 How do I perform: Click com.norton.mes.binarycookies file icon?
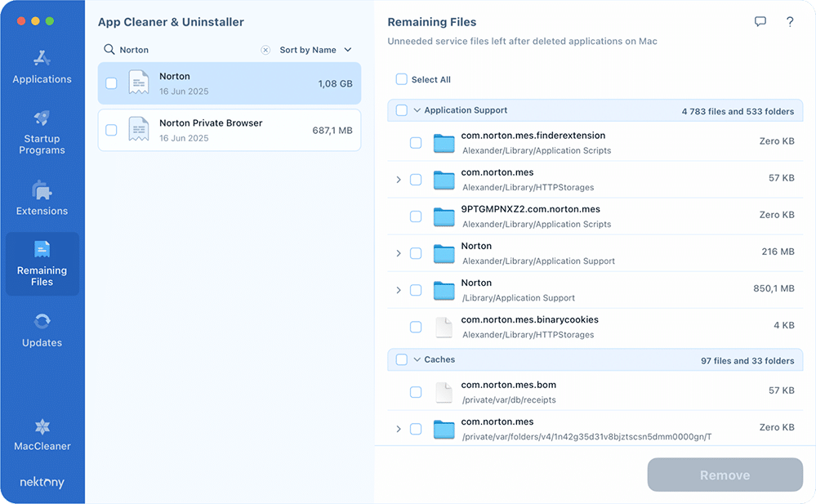click(x=444, y=327)
